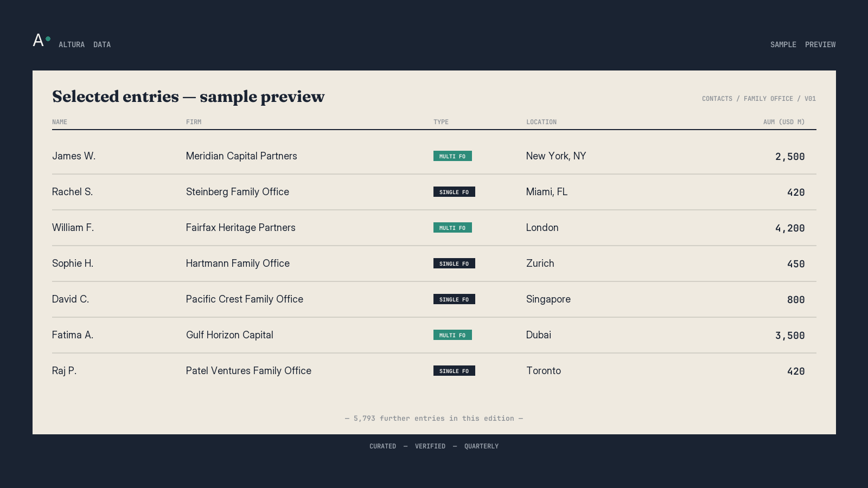
Task: Click the SAMPLE PREVIEW label
Action: [803, 44]
